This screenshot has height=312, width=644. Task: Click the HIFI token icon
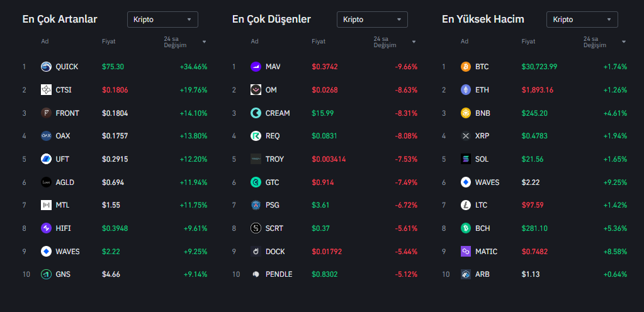click(x=46, y=228)
